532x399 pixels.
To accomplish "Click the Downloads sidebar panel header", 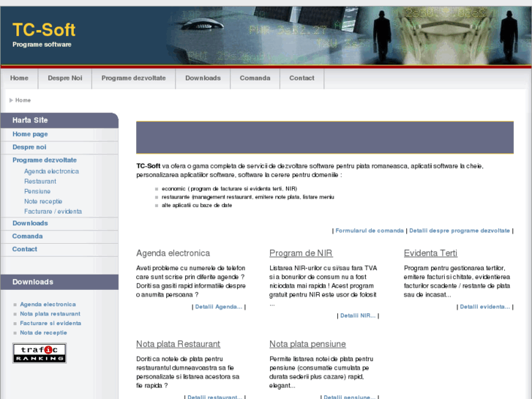I will click(59, 282).
